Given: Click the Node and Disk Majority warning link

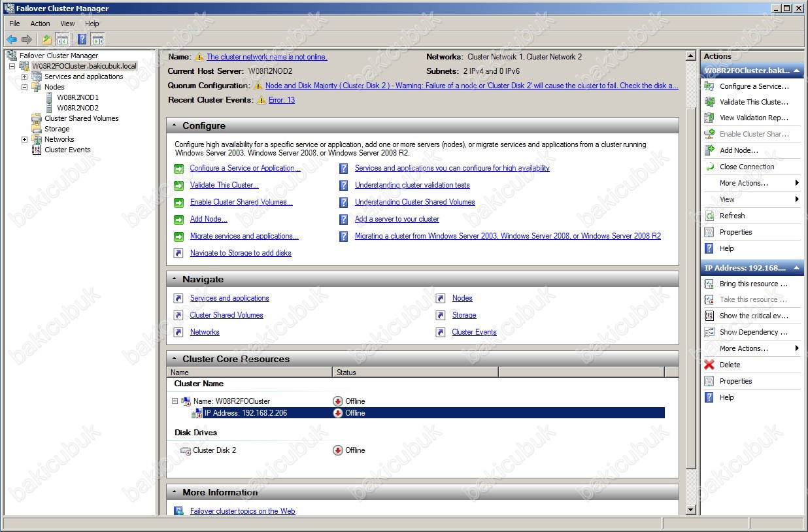Looking at the screenshot, I should pos(472,86).
